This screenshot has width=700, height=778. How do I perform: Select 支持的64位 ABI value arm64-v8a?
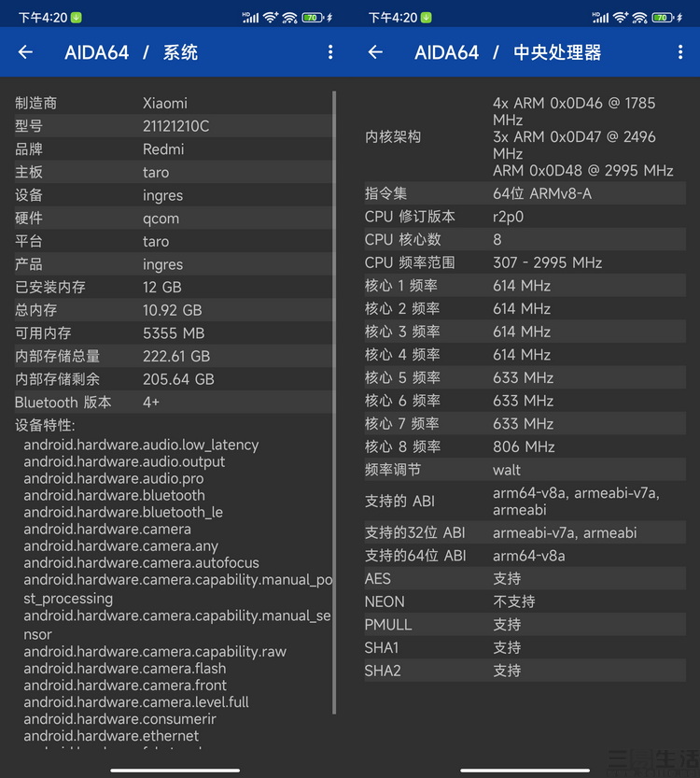coord(529,556)
